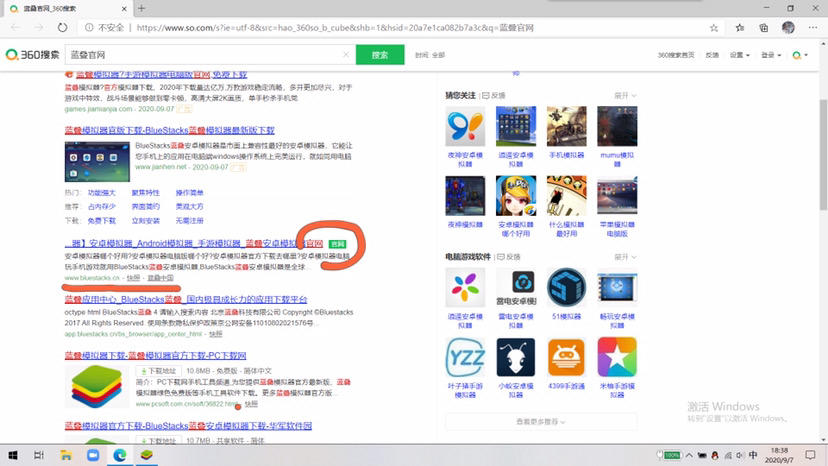Open the 逍遥安卓模拟器 colorful flower icon

pos(465,288)
